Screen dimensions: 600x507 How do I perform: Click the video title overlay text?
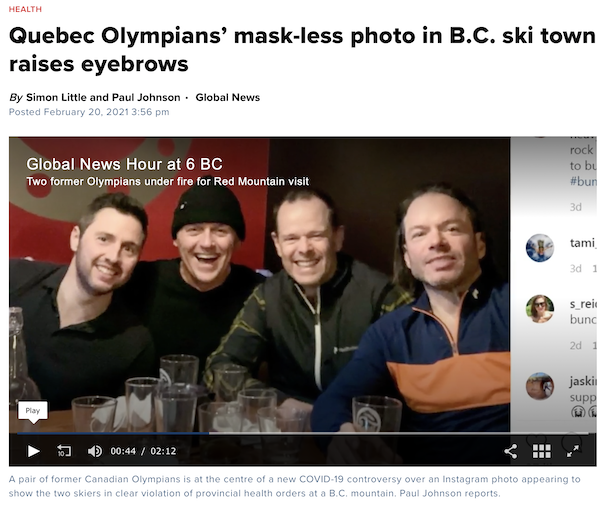pos(124,164)
